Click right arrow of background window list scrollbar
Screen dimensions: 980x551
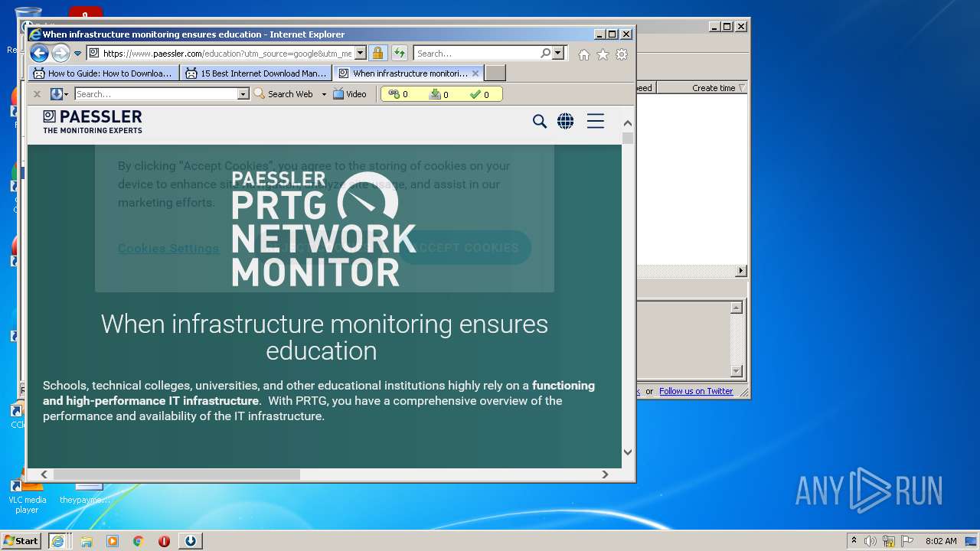pos(740,271)
